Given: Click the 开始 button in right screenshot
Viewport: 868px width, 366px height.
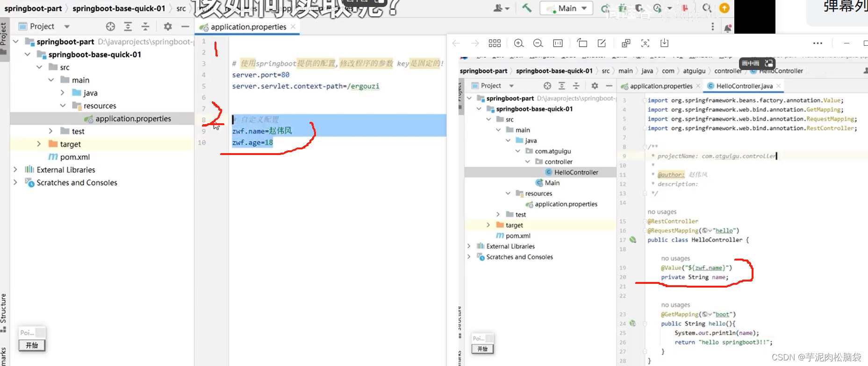Looking at the screenshot, I should coord(482,349).
